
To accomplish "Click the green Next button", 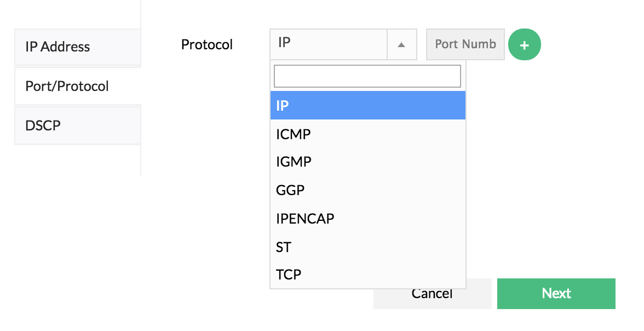I will [x=556, y=294].
